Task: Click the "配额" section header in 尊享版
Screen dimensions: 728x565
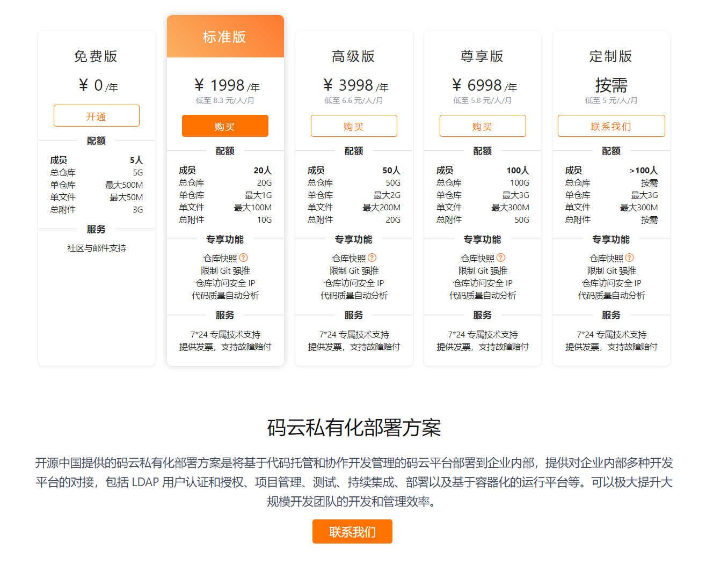Action: click(x=483, y=151)
